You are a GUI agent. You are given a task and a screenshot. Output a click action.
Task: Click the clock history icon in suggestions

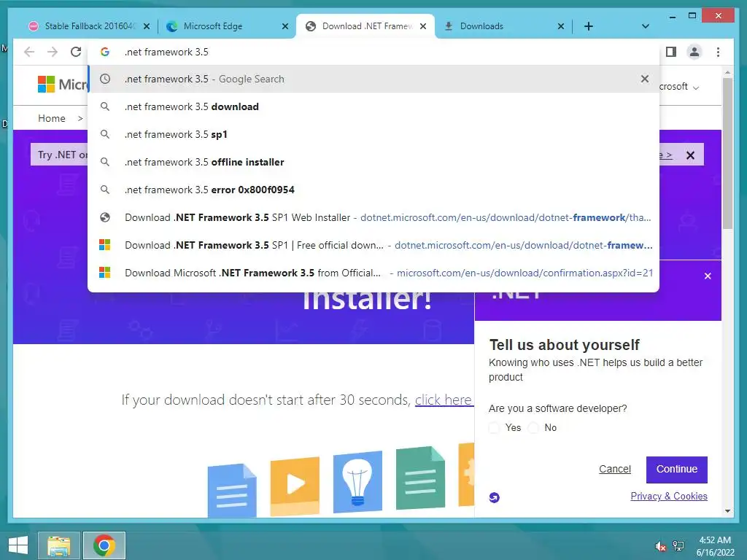click(x=105, y=79)
